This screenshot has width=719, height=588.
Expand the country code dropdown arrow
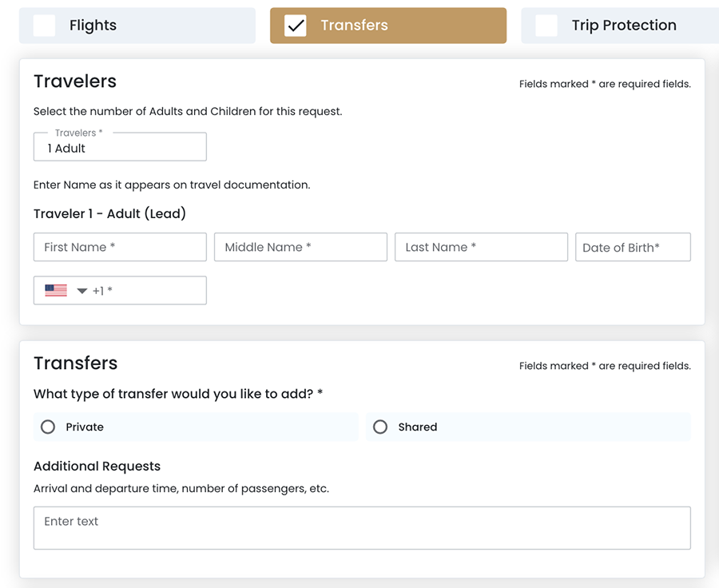pos(81,292)
